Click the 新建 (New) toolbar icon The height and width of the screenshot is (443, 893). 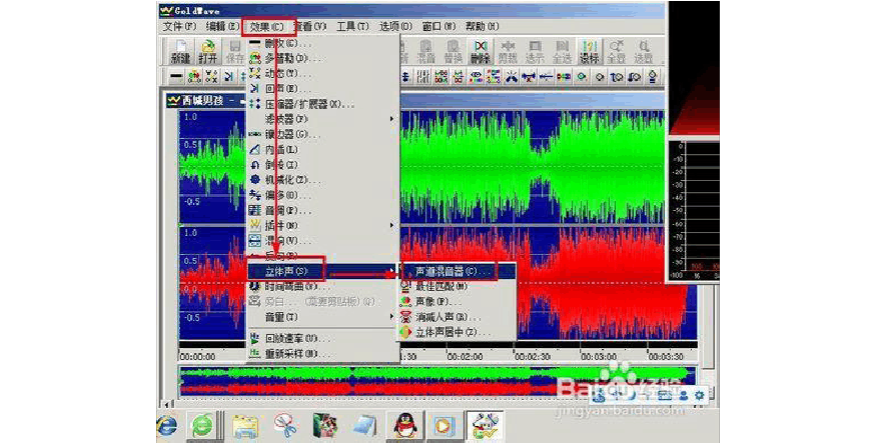pos(180,51)
